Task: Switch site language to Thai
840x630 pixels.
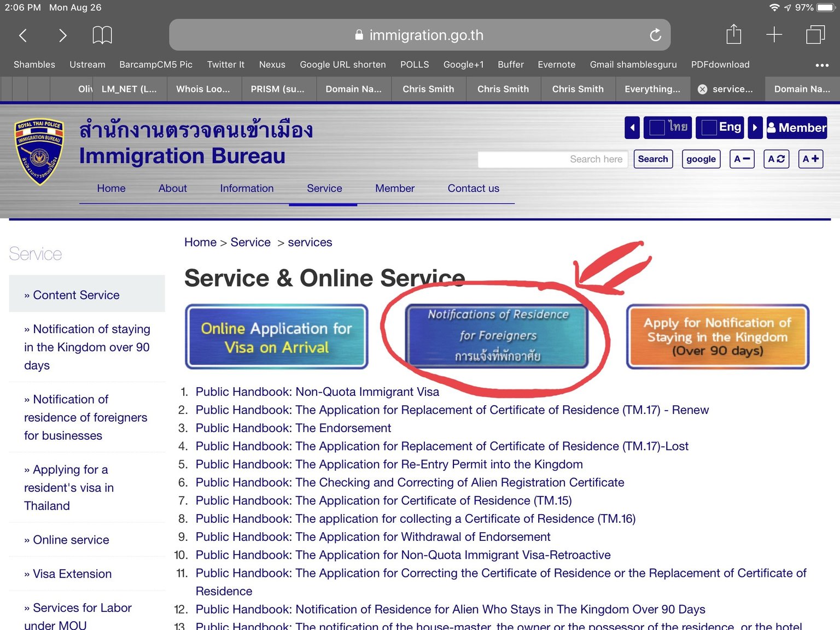Action: 668,127
